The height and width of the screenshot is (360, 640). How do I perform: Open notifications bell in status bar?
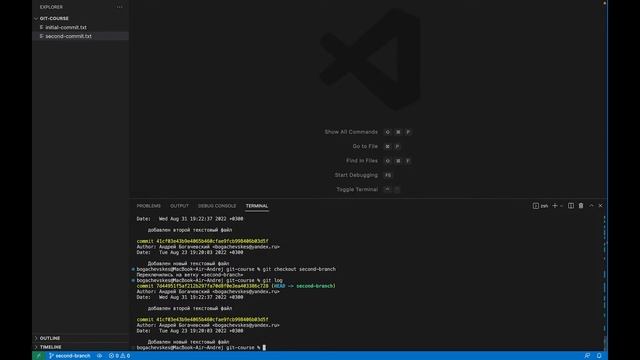599,356
